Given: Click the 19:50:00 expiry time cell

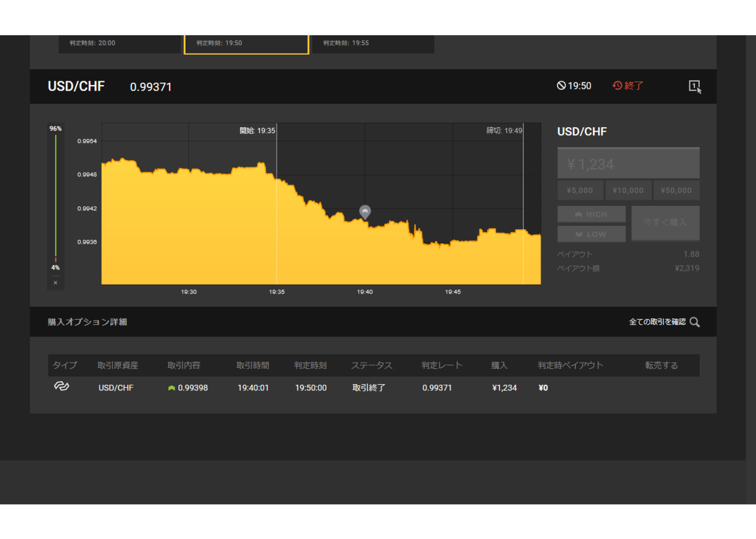Looking at the screenshot, I should click(311, 388).
